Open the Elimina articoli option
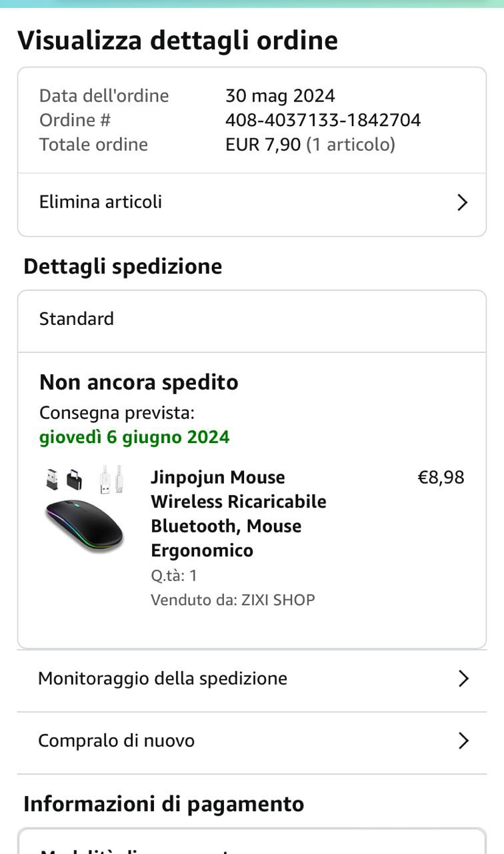 tap(101, 202)
